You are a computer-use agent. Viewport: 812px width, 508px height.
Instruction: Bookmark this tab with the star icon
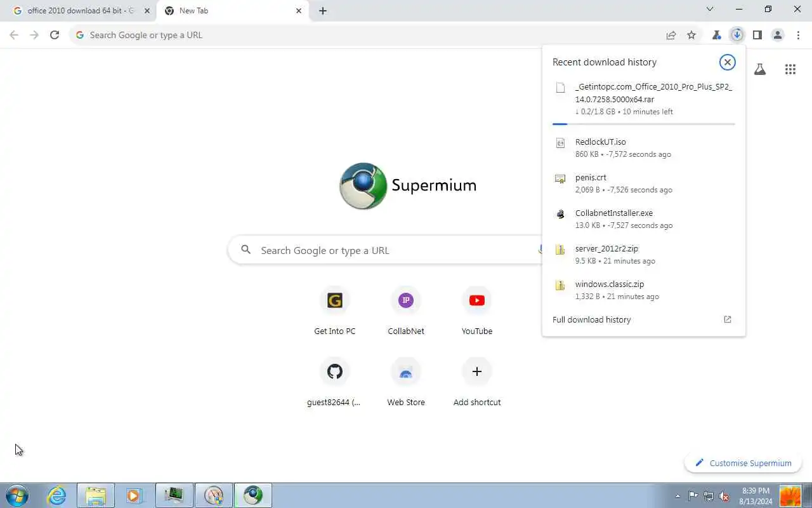coord(691,35)
